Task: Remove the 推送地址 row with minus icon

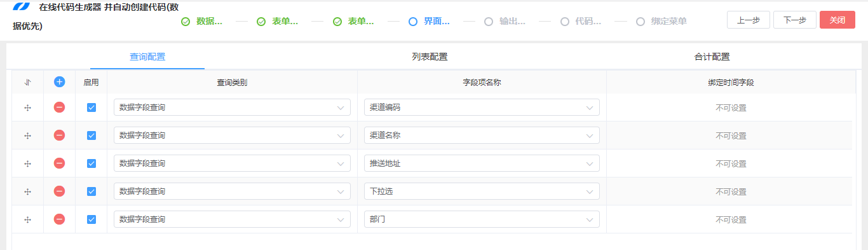Action: click(x=59, y=163)
